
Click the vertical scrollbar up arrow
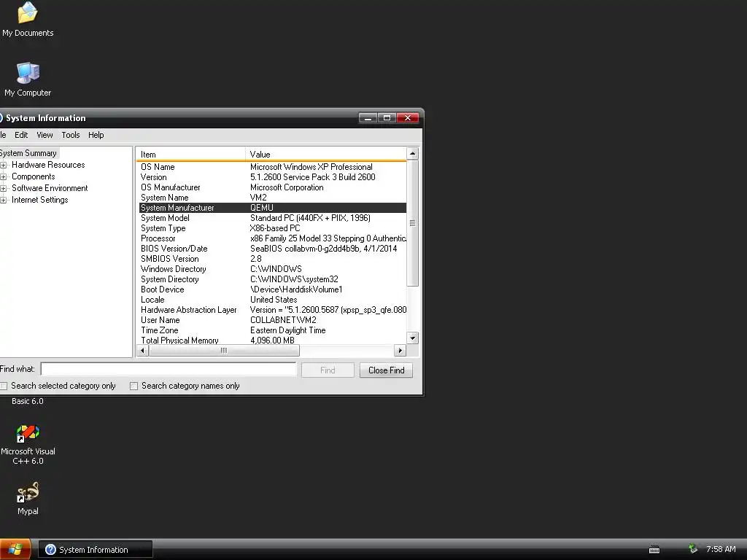coord(413,153)
